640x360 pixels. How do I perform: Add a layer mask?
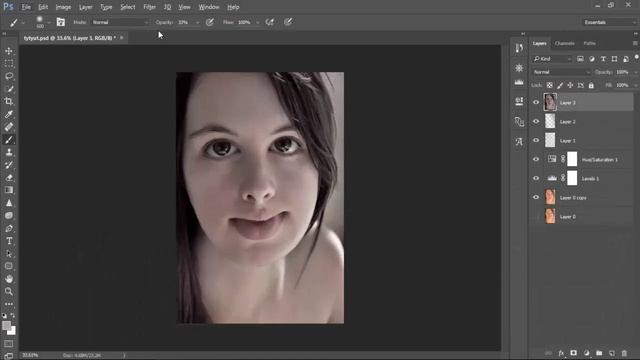(573, 353)
